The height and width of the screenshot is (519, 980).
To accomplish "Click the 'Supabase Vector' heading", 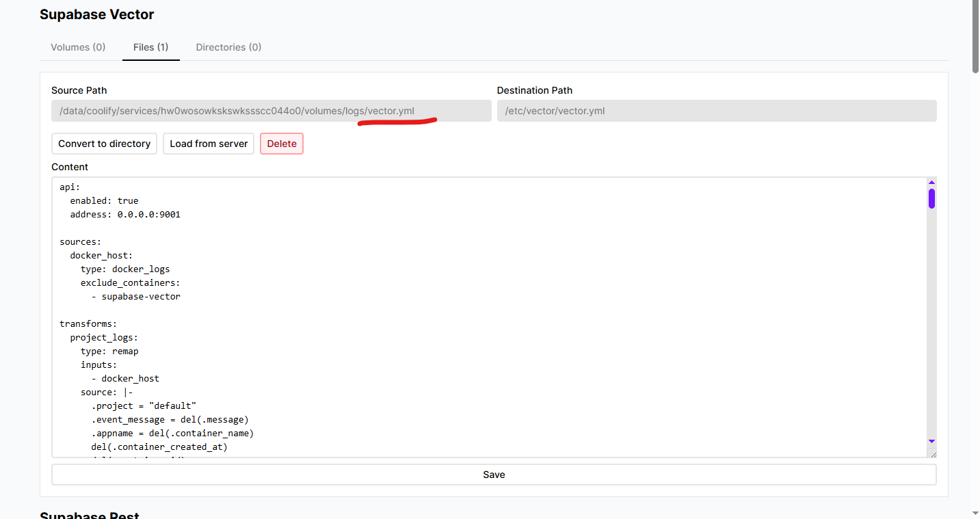I will click(x=97, y=14).
